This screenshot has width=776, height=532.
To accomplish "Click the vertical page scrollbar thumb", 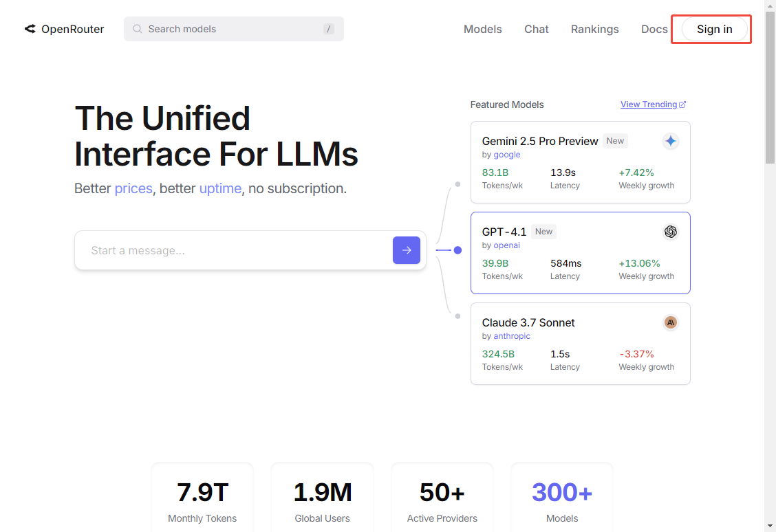I will click(x=770, y=87).
